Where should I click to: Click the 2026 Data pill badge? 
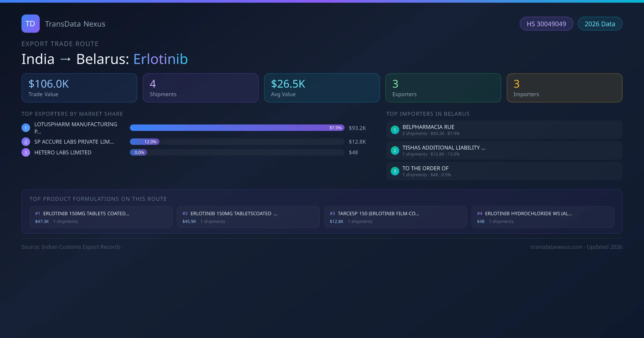click(600, 24)
